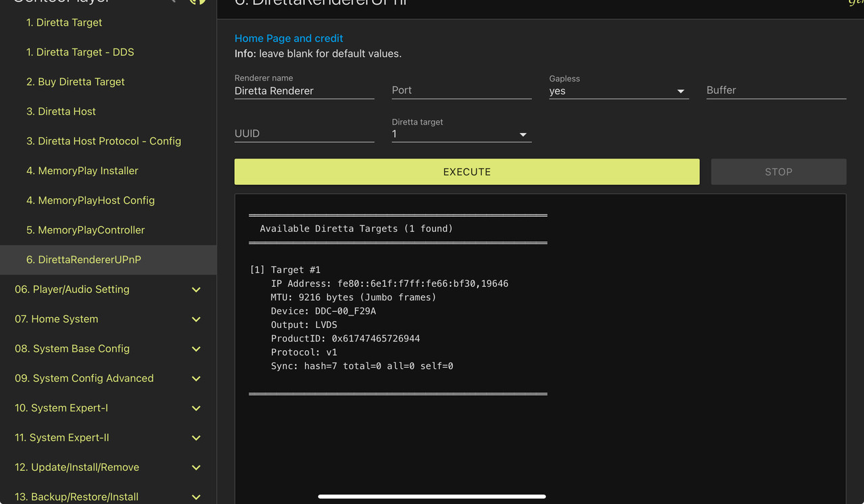Expand 08. System Base Config section
This screenshot has height=504, width=864.
click(108, 349)
